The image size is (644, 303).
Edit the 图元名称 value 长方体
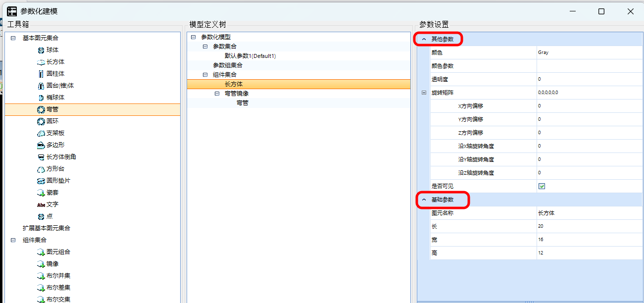point(589,213)
